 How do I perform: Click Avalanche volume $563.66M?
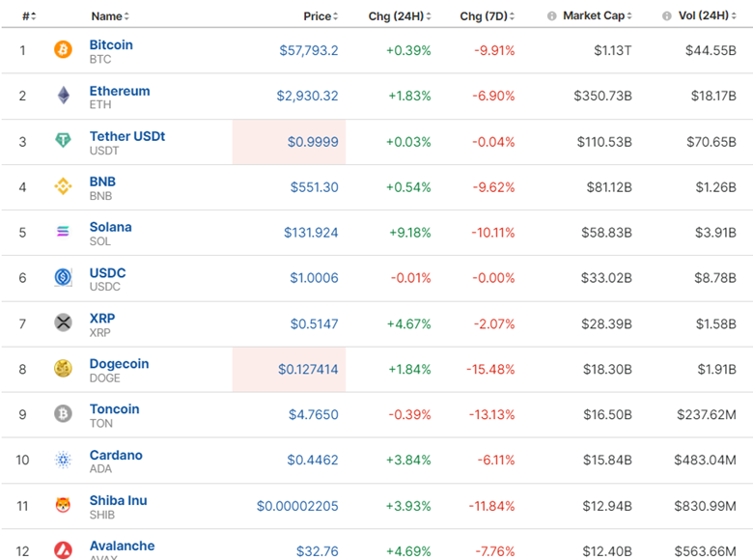pyautogui.click(x=705, y=551)
